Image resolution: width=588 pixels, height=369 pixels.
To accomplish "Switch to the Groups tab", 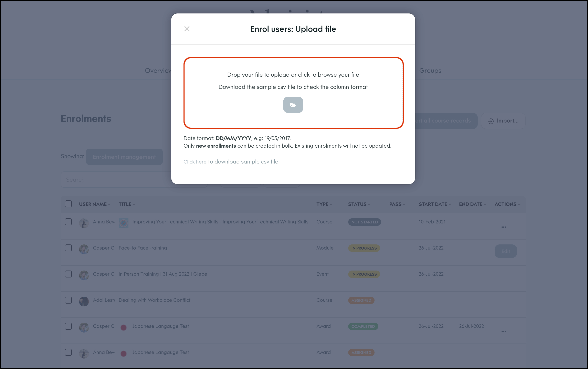I will 430,71.
